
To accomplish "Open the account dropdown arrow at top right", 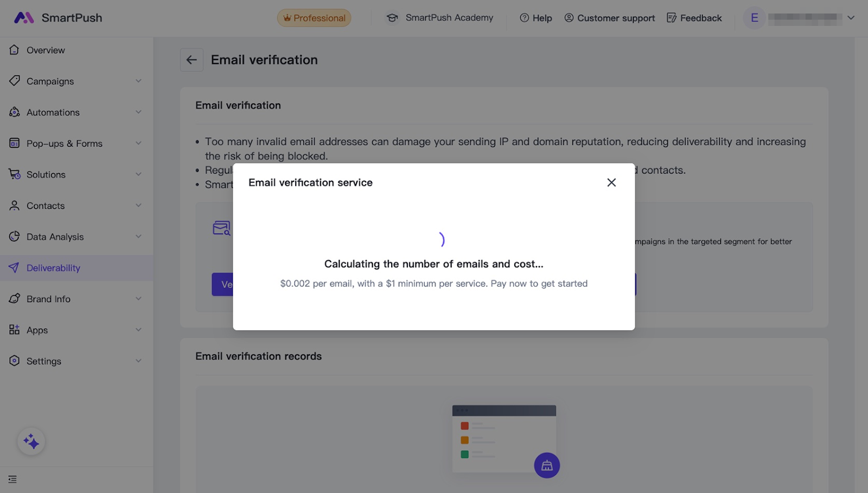I will point(851,18).
